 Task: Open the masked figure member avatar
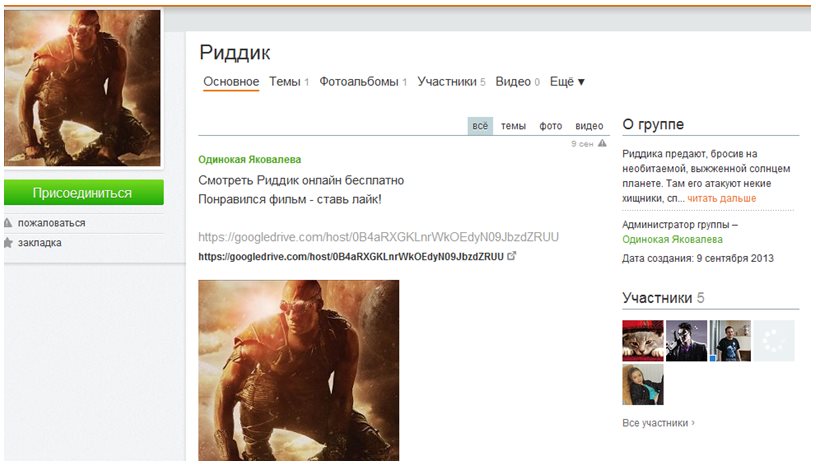[x=686, y=341]
